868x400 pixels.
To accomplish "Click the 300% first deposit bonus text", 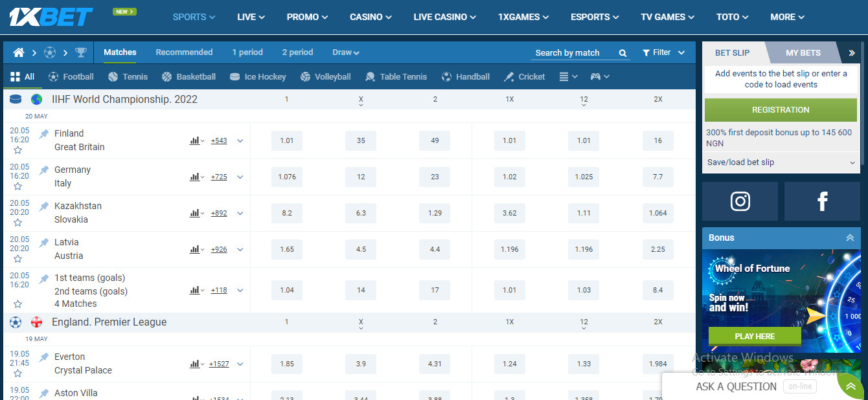I will click(779, 138).
